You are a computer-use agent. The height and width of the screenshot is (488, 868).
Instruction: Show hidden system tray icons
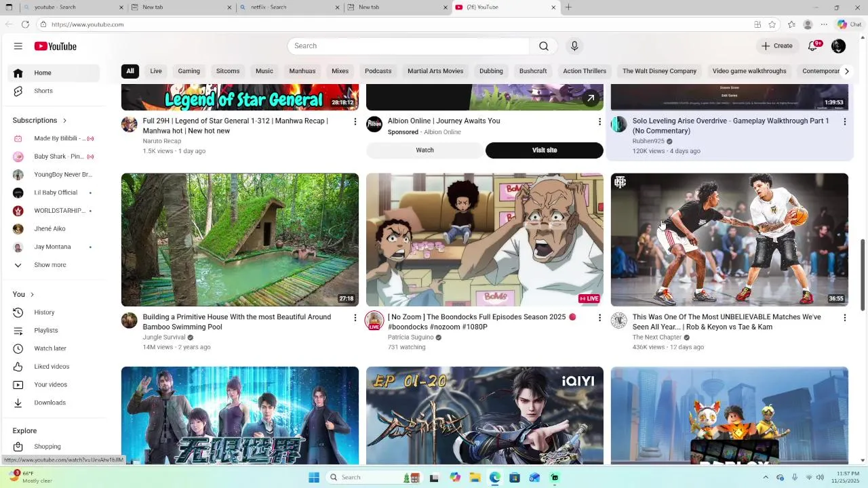tap(766, 477)
